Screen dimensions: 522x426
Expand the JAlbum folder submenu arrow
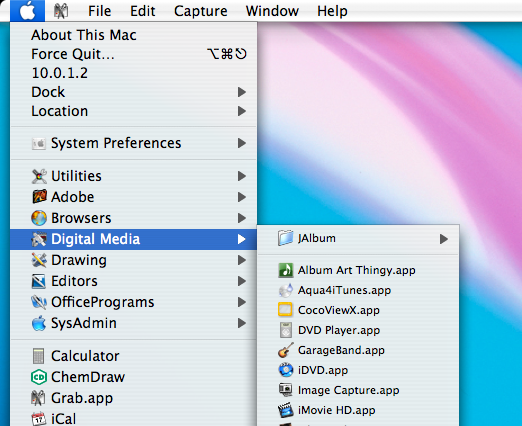(444, 239)
